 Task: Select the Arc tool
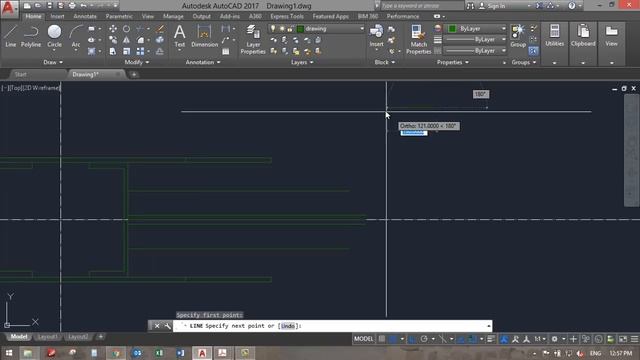point(76,36)
